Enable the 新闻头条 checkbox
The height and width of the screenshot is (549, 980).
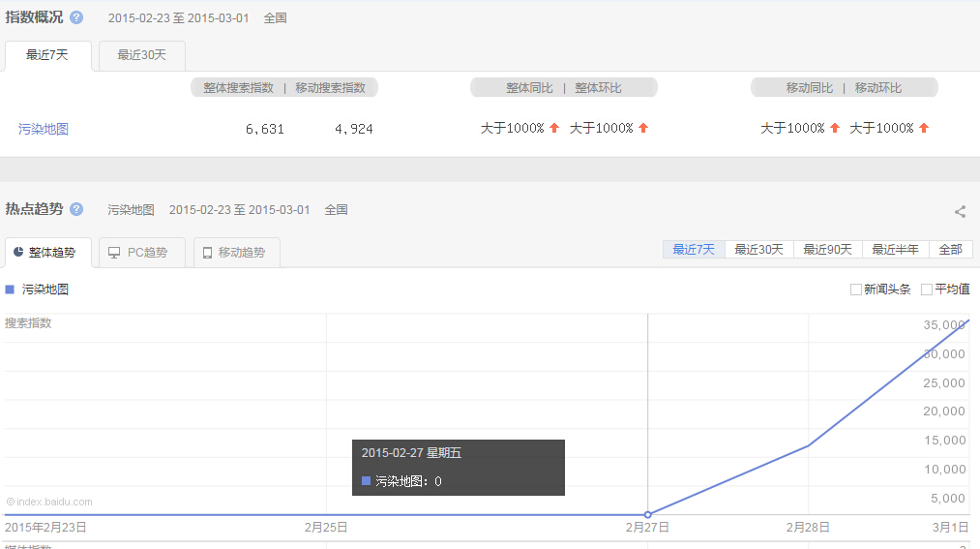click(x=855, y=289)
